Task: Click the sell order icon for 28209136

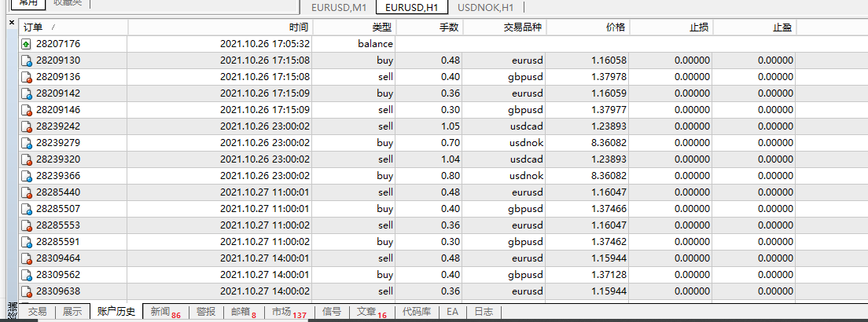Action: 27,77
